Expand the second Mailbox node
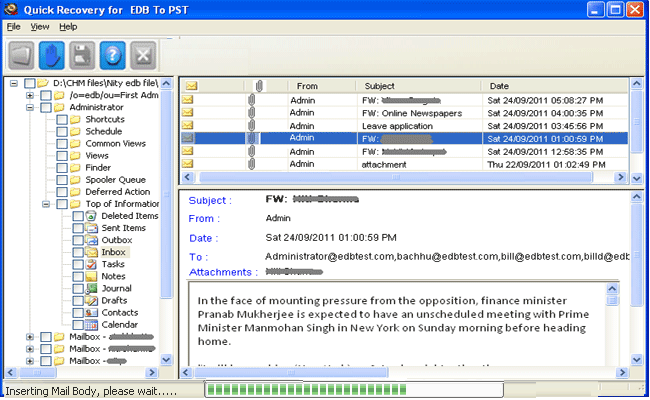Viewport: 650px width, 400px height. pyautogui.click(x=30, y=349)
